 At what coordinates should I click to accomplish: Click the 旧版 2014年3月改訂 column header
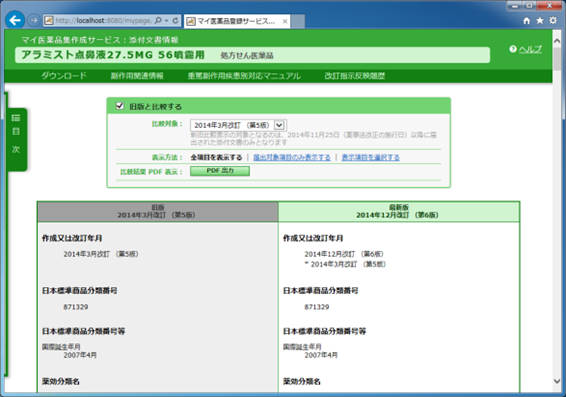coord(158,211)
